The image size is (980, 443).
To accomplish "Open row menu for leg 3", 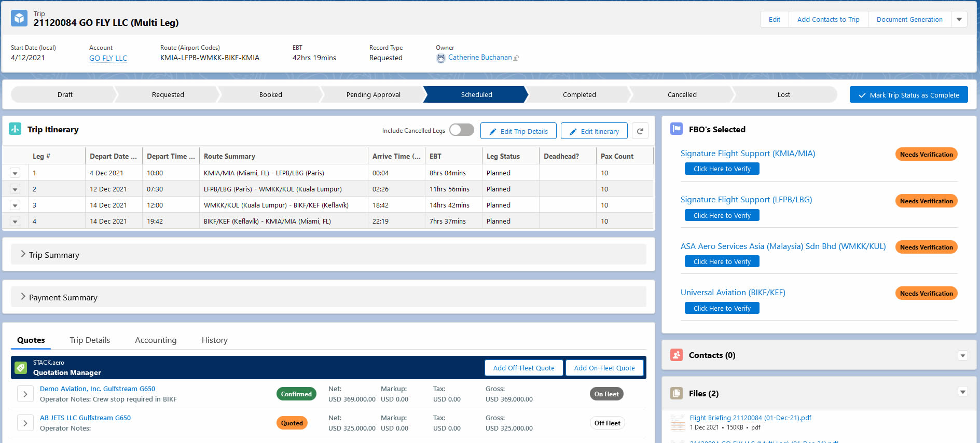I will tap(15, 205).
